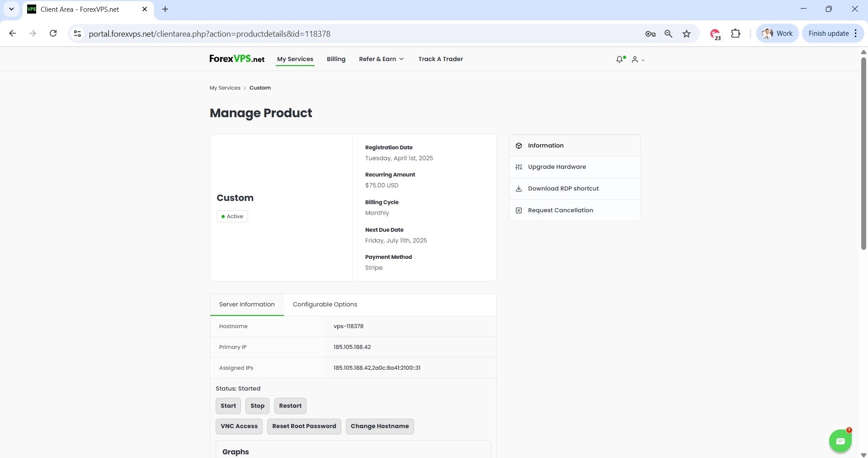Open My Services menu item
The height and width of the screenshot is (458, 868).
[x=295, y=59]
